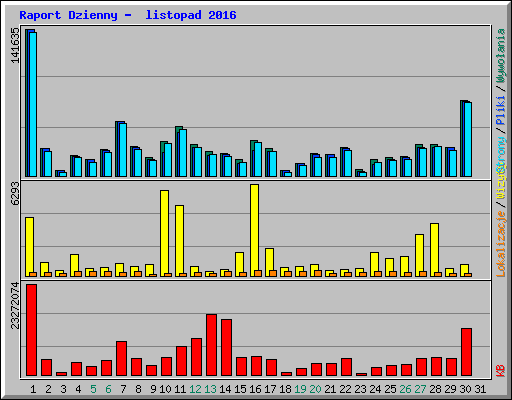Click the red 'KB' legend label

tap(500, 371)
